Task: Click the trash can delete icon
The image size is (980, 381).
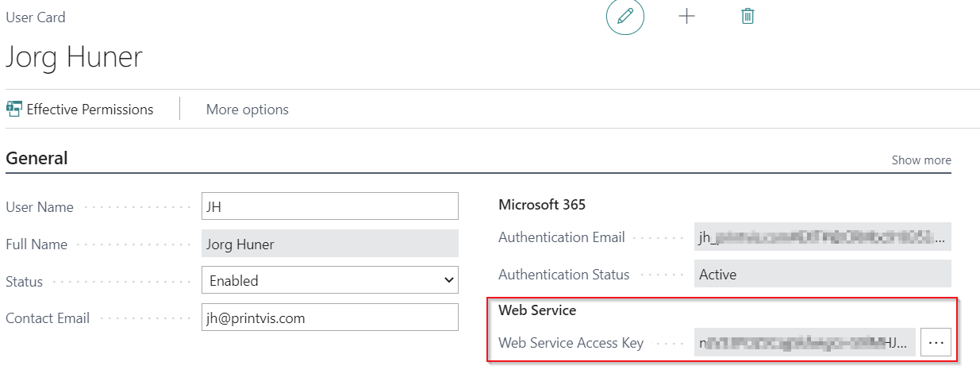Action: (x=747, y=17)
